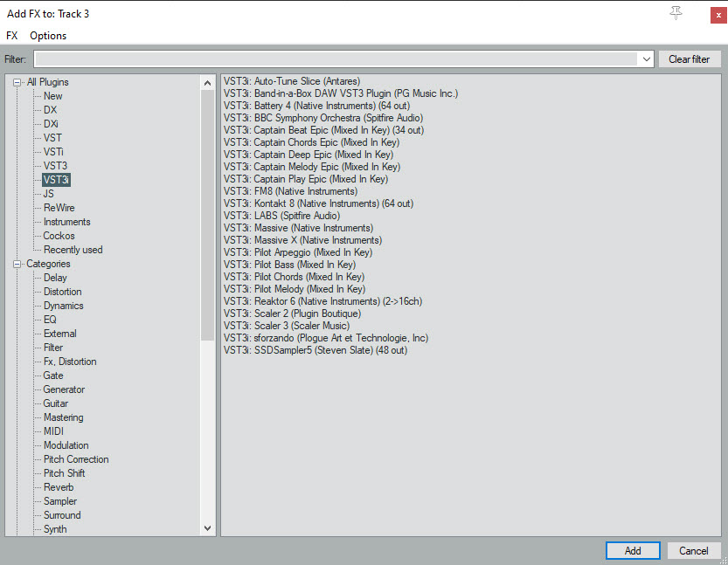Choose the Pitch Correction category
This screenshot has height=565, width=728.
[x=76, y=459]
